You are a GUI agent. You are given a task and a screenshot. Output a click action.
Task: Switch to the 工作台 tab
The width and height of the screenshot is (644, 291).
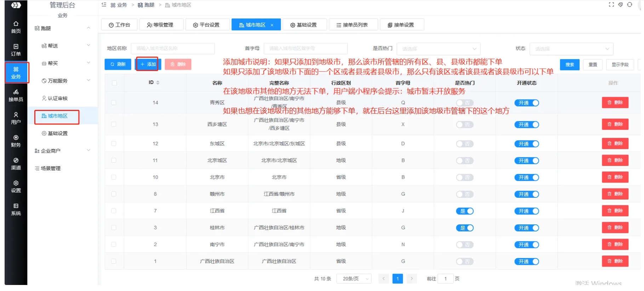click(x=119, y=25)
